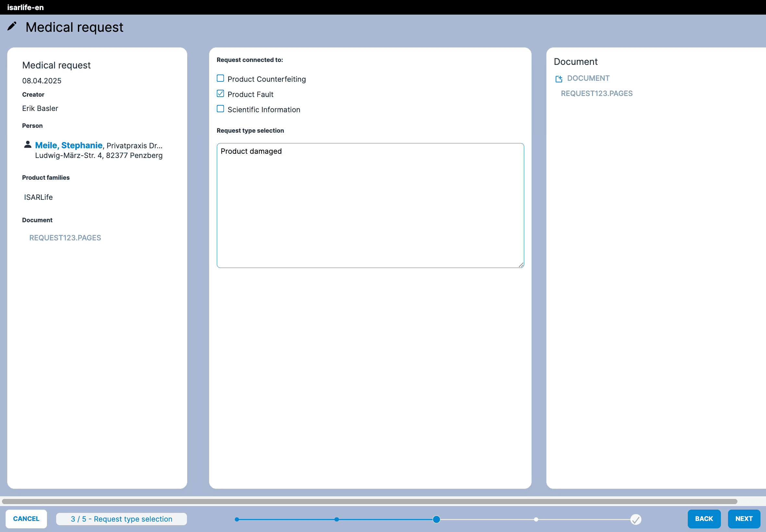Image resolution: width=766 pixels, height=532 pixels.
Task: Click the horizontal scrollbar
Action: coord(369,501)
